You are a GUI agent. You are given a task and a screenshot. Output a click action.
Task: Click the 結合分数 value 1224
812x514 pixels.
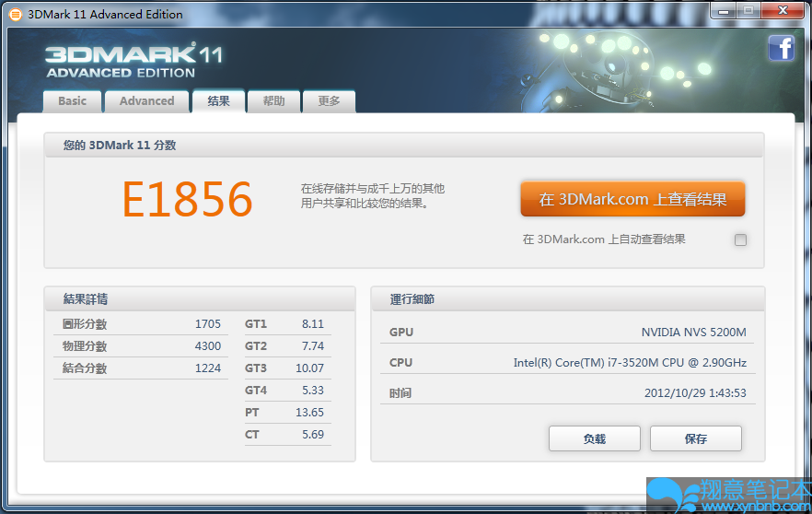click(x=208, y=368)
